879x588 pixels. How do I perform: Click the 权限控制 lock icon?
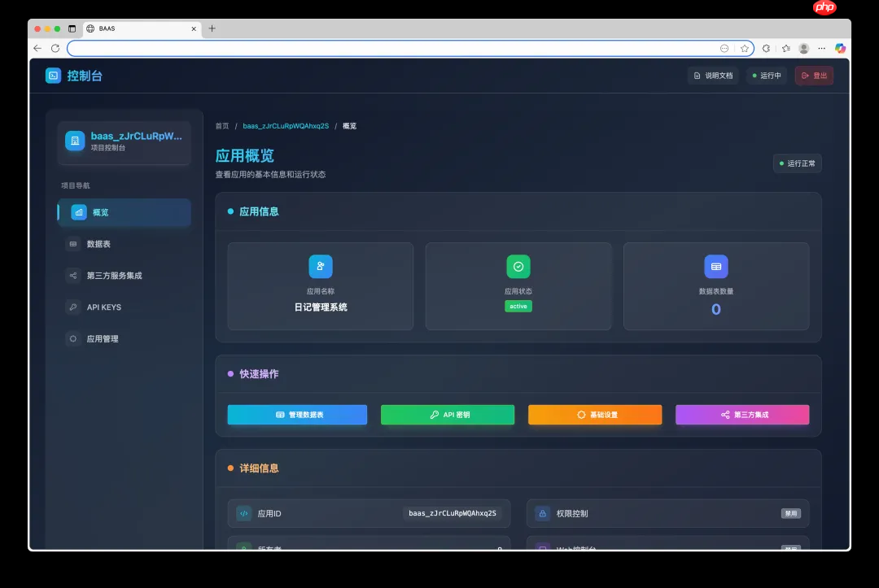tap(542, 513)
